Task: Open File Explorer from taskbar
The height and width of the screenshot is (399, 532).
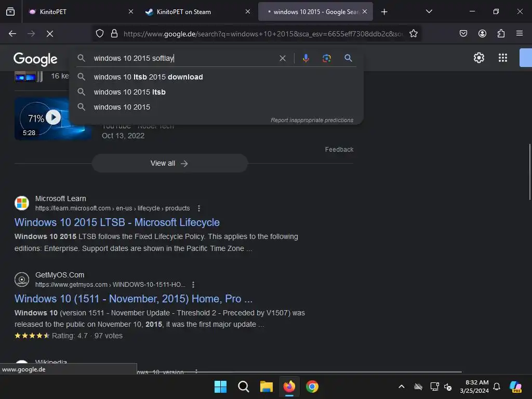Action: (267, 387)
